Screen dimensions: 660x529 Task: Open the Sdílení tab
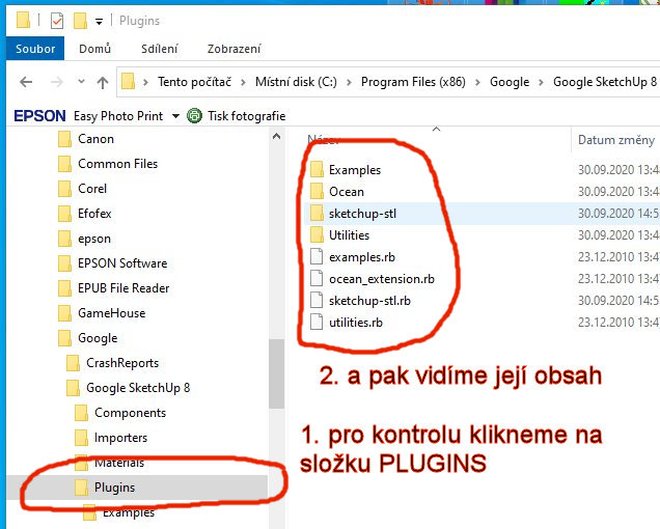coord(160,49)
